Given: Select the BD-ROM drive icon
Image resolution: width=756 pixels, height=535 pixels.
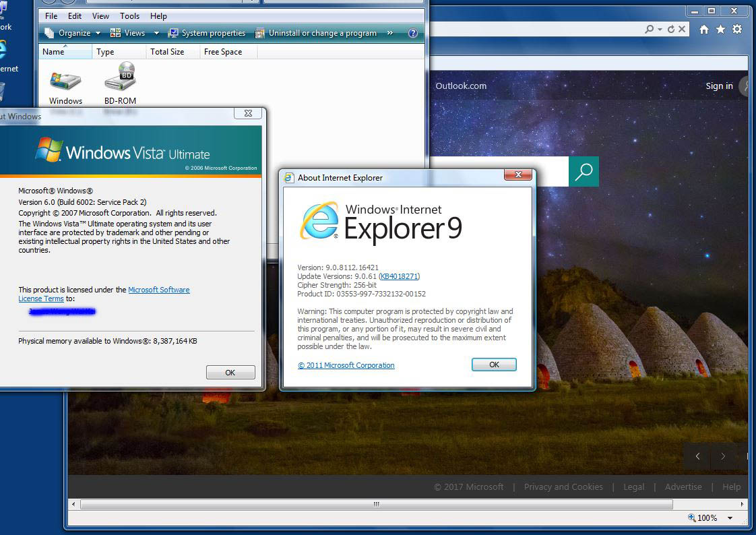Looking at the screenshot, I should 120,78.
